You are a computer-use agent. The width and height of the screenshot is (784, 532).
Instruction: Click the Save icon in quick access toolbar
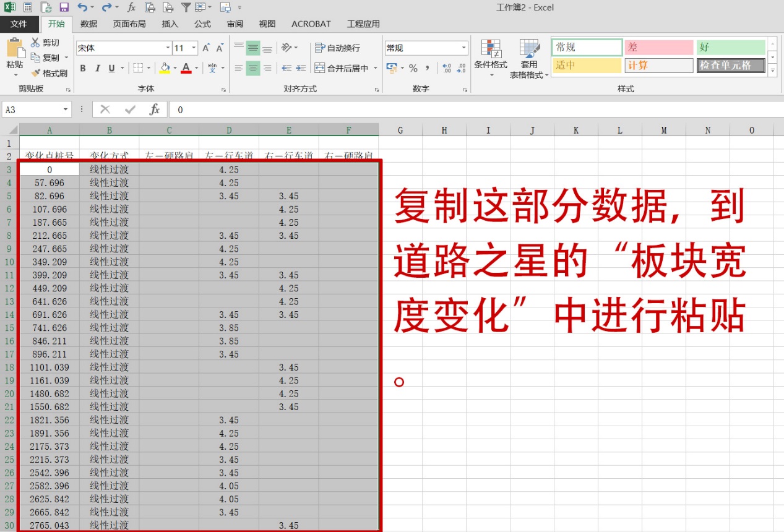[x=64, y=7]
